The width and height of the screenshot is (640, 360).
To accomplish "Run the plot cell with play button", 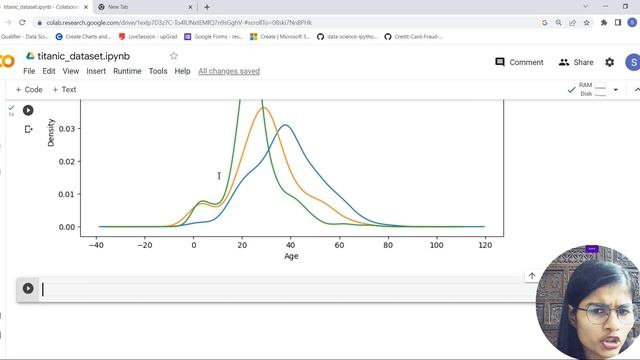I will click(28, 110).
